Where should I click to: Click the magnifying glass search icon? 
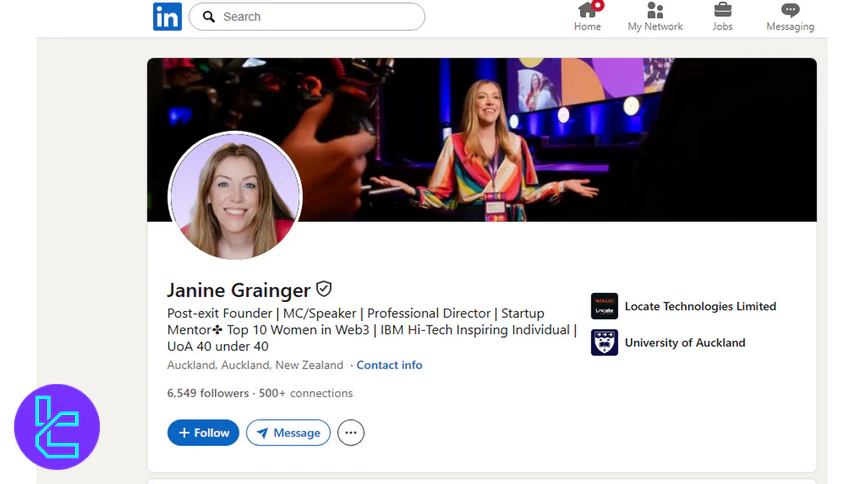(208, 17)
